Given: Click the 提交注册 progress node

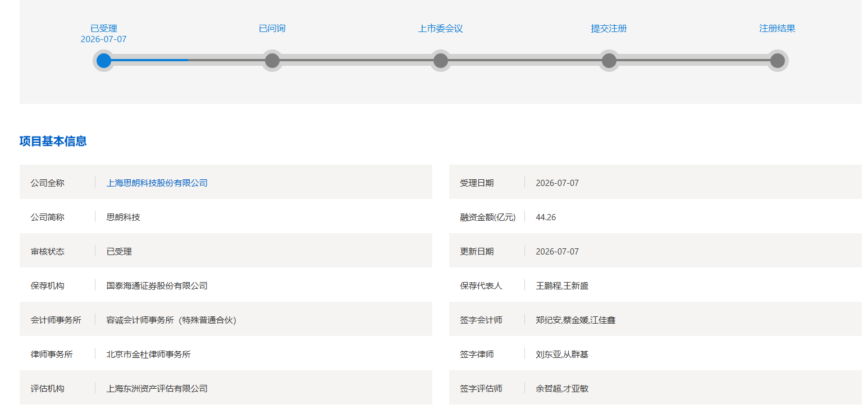Looking at the screenshot, I should [609, 61].
